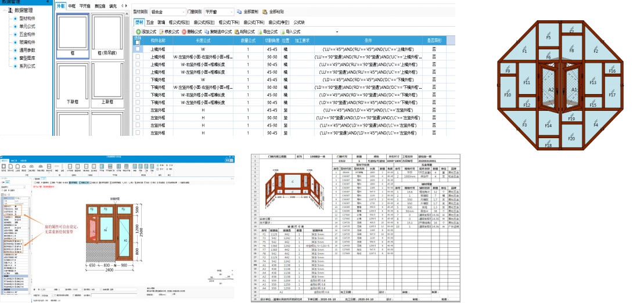Click the 粘贴公式 paste formula icon
644x303 pixels.
[237, 31]
